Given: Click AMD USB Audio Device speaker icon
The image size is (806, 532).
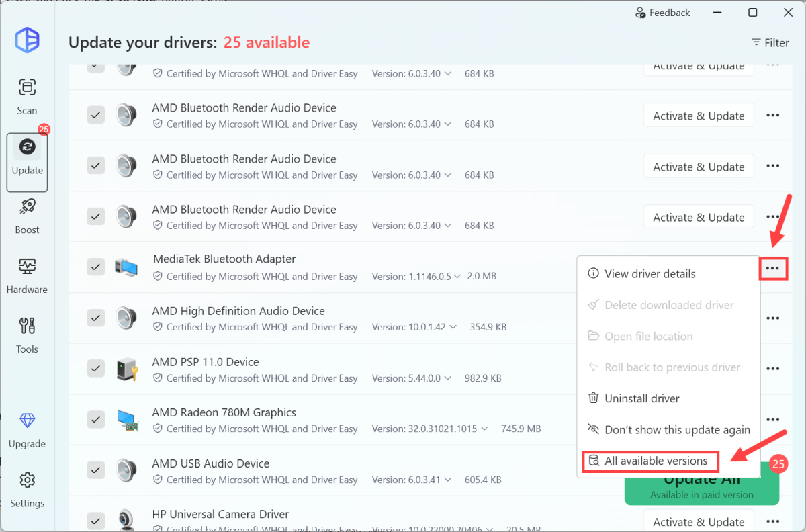Looking at the screenshot, I should (126, 470).
